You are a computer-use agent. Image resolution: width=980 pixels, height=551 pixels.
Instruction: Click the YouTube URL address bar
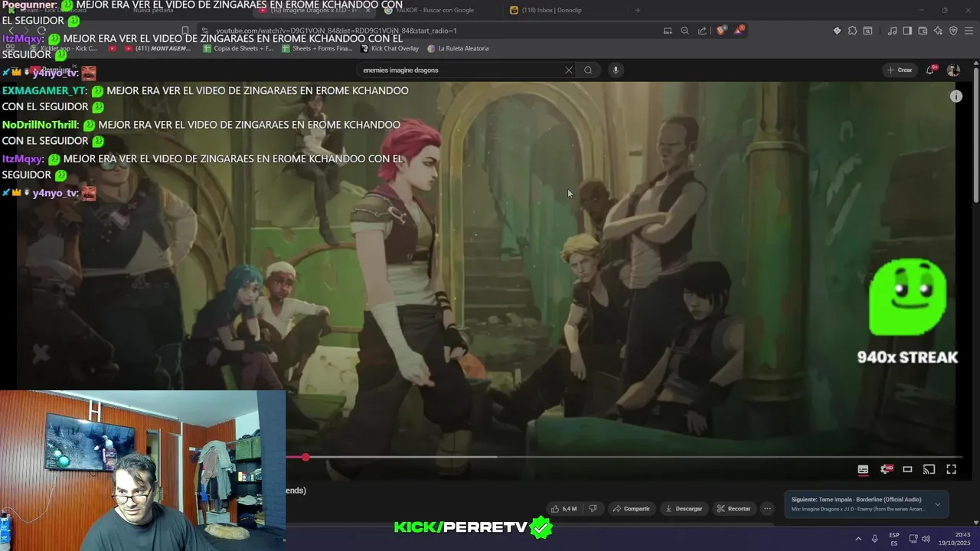point(429,31)
